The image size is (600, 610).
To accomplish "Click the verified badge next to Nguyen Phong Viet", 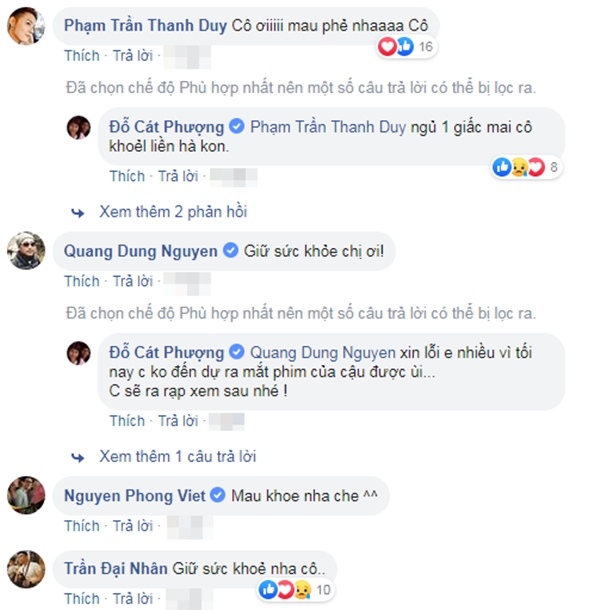I will (215, 494).
